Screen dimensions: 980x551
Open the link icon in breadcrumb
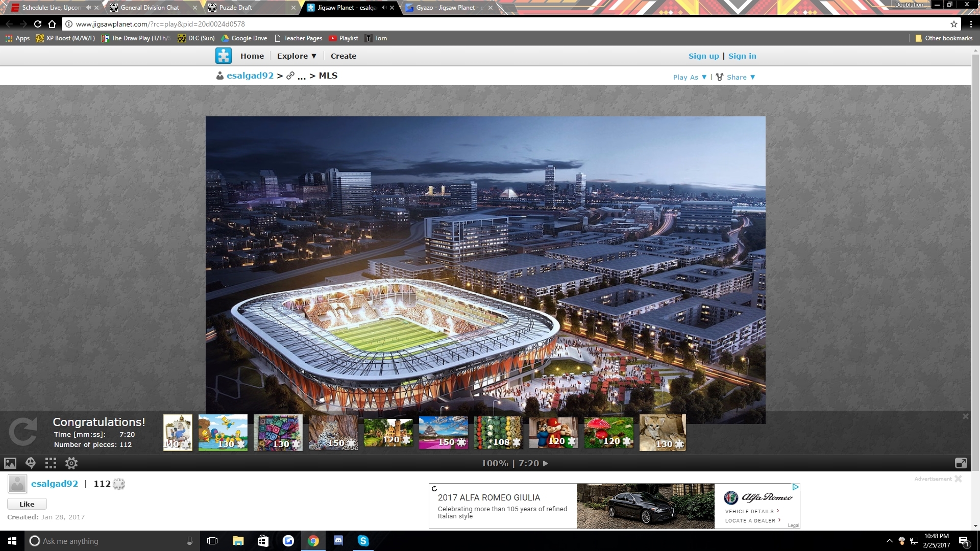pos(290,76)
